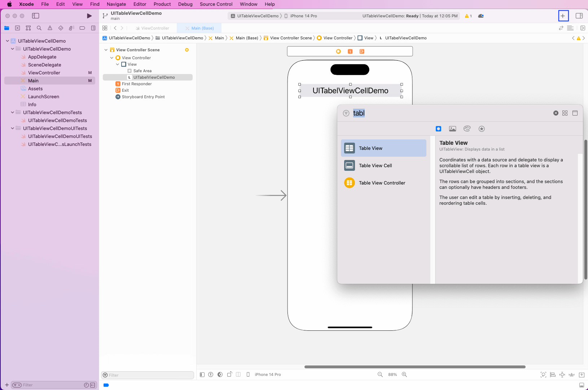Zoom in on the storyboard canvas
This screenshot has height=390, width=588.
(404, 374)
